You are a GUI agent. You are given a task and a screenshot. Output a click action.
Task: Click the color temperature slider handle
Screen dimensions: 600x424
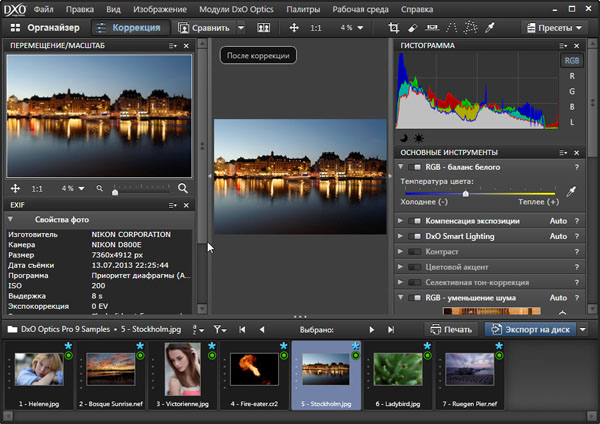click(465, 193)
